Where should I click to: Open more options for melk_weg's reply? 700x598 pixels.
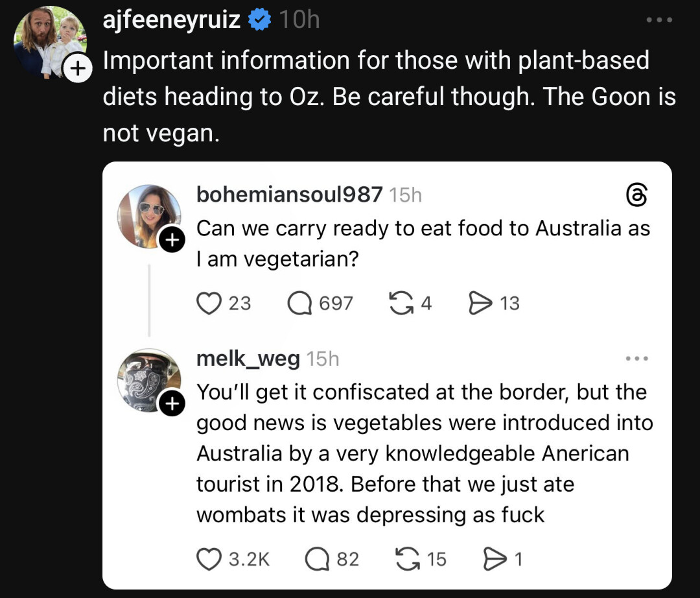[x=636, y=359]
